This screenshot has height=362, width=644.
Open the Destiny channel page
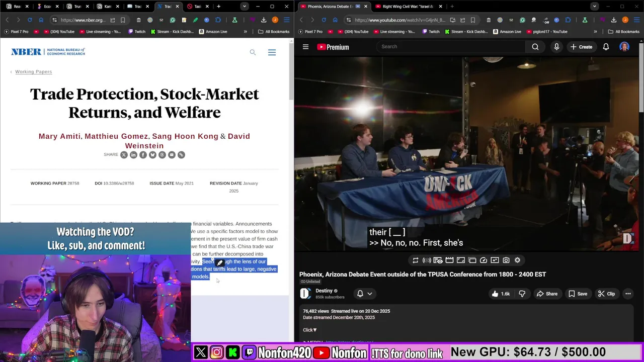coord(324,291)
